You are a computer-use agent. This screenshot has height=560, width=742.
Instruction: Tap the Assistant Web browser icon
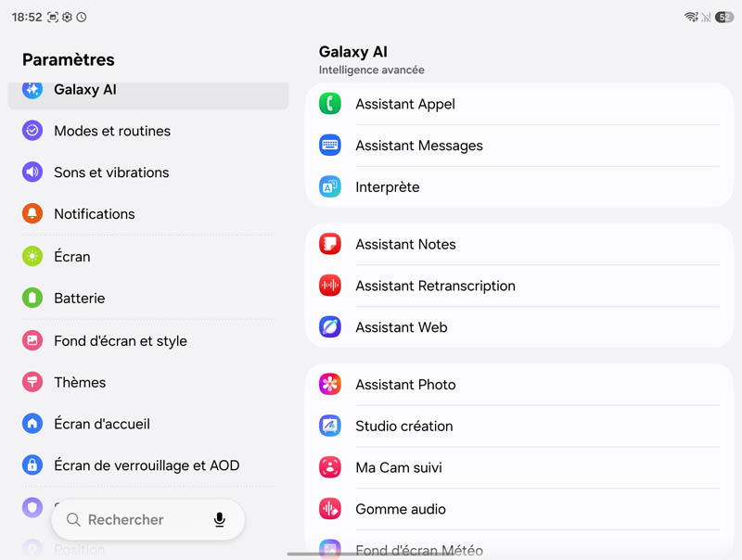pos(330,327)
